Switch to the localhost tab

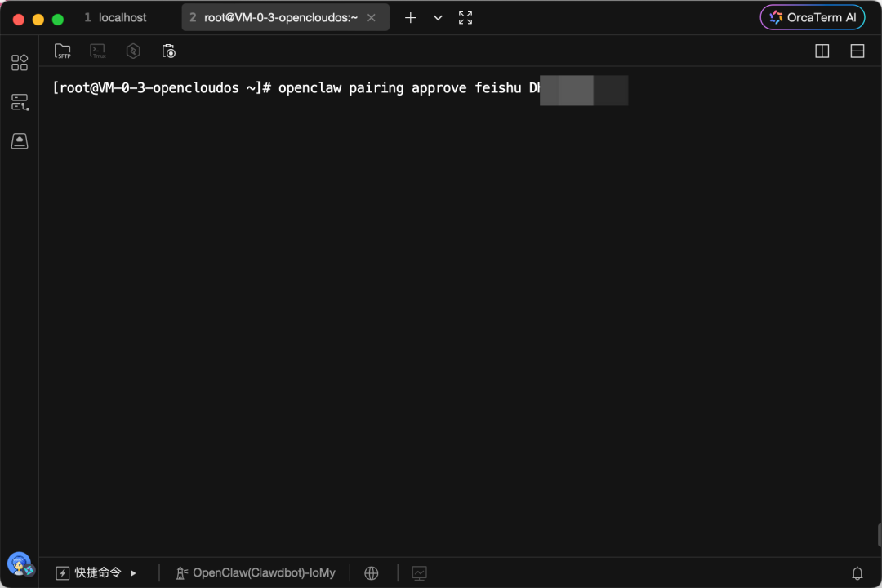point(115,17)
